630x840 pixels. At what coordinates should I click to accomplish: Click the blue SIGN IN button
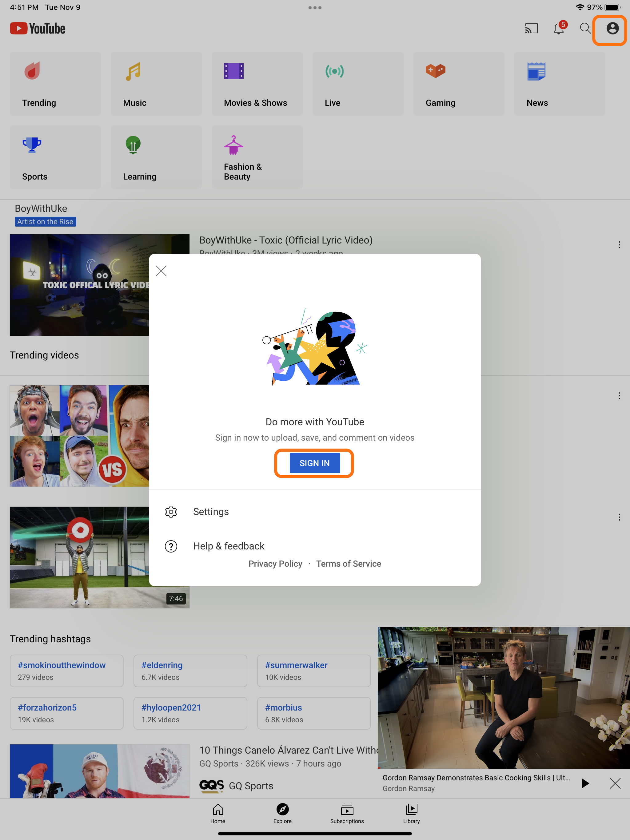315,463
